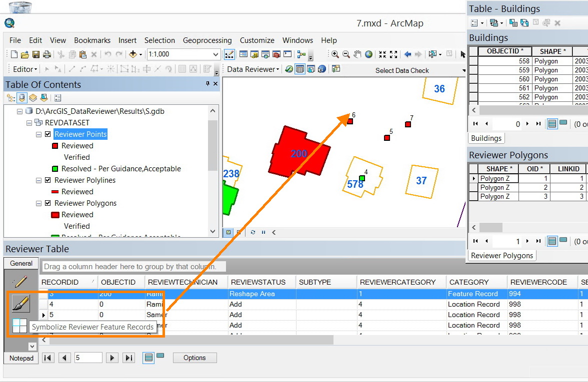This screenshot has height=382, width=588.
Task: Open the Search window icon
Action: 265,54
